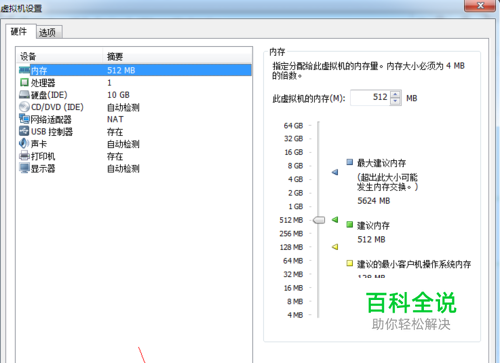Click the 512 MB recommended memory value

(371, 239)
